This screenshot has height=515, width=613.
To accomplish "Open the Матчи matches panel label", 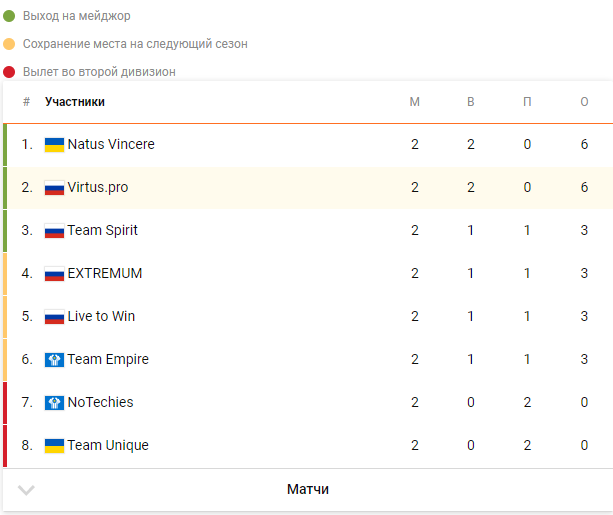I will coord(308,489).
